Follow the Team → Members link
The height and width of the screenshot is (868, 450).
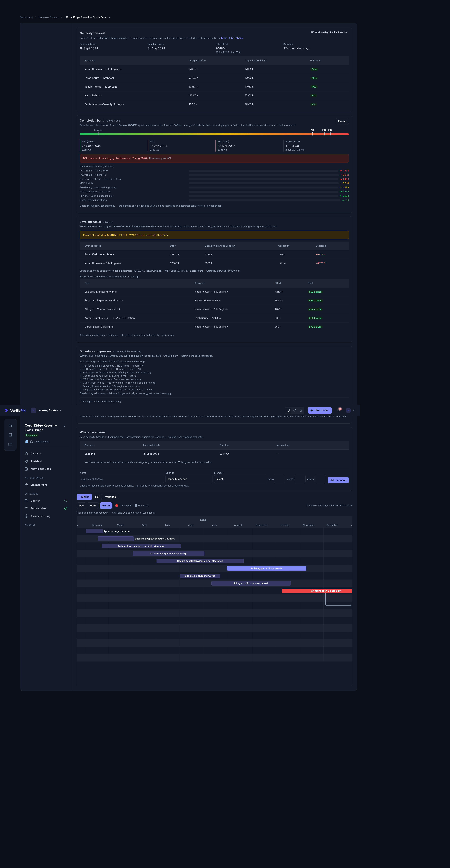pos(232,38)
